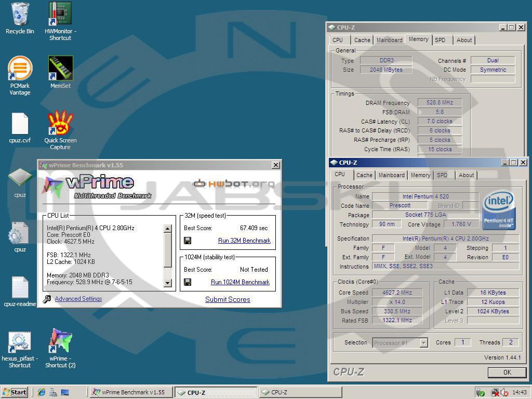Switch to Mainboard tab in front CPU-Z

pyautogui.click(x=392, y=175)
